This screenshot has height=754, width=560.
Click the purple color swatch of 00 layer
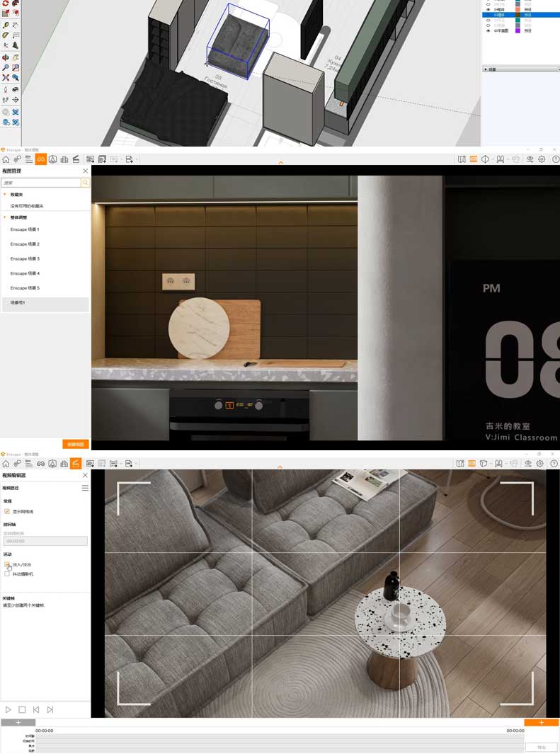click(x=518, y=31)
